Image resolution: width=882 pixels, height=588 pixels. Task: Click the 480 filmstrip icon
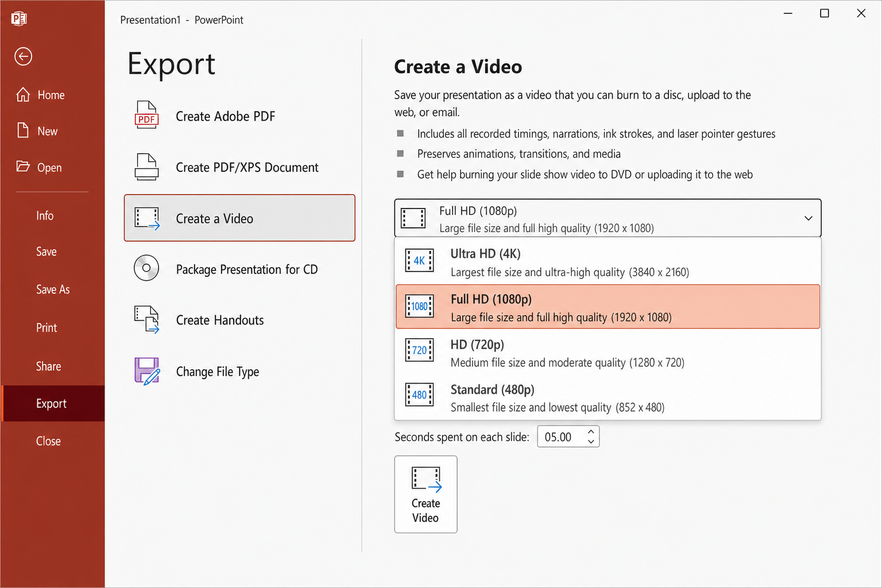click(420, 394)
